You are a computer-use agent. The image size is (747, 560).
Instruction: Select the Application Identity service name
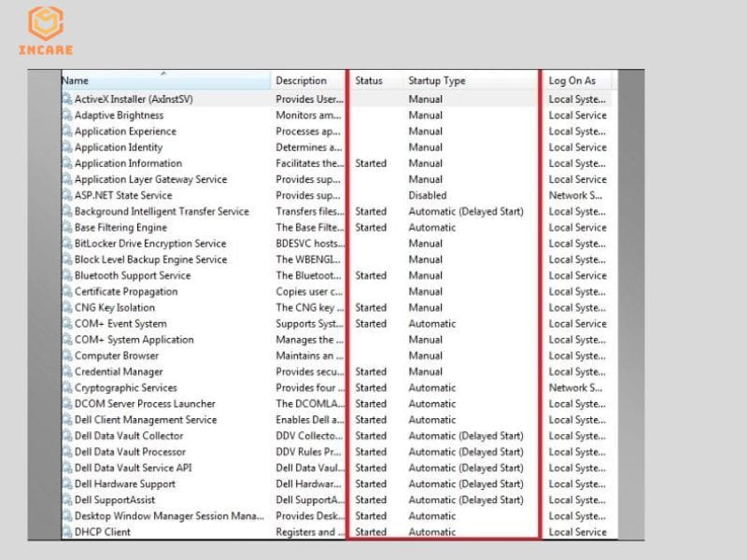[119, 147]
